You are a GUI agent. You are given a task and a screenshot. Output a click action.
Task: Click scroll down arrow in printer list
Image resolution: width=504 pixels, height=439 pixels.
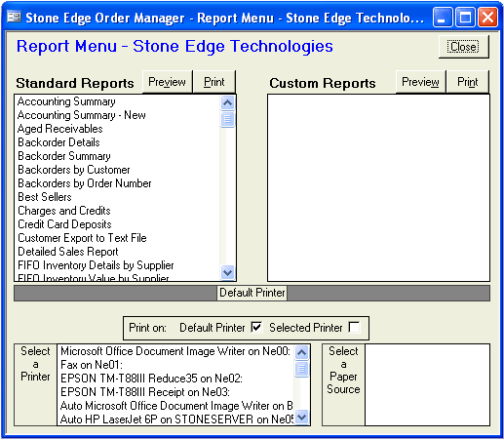302,417
